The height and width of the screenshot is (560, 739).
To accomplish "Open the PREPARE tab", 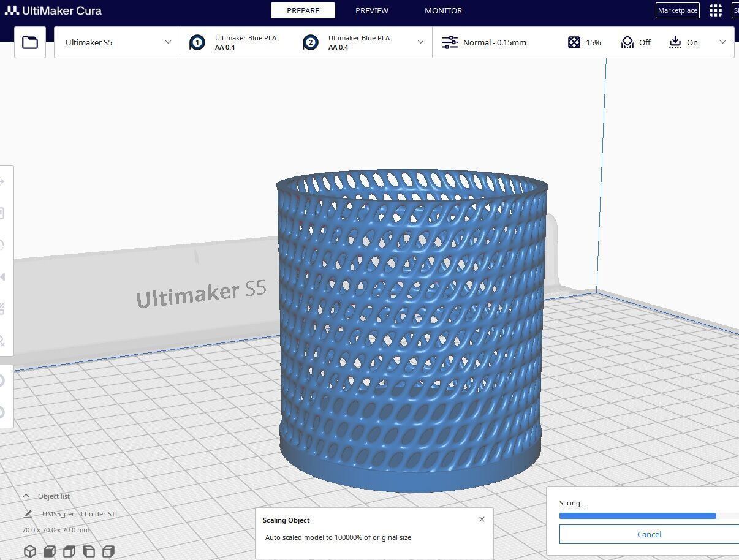I will 303,10.
